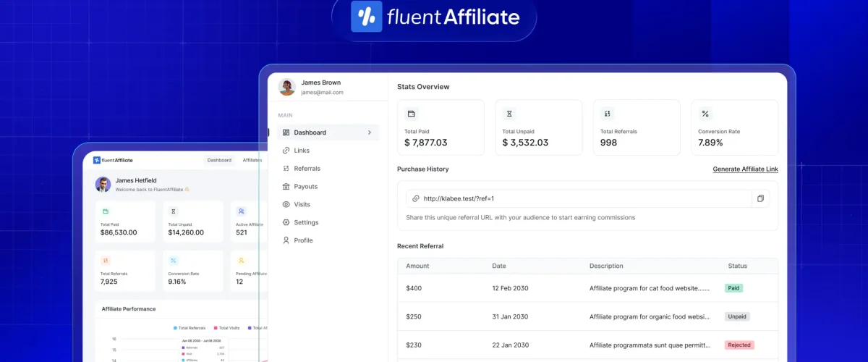Select the $400 amount cell
This screenshot has width=868, height=362.
click(414, 288)
